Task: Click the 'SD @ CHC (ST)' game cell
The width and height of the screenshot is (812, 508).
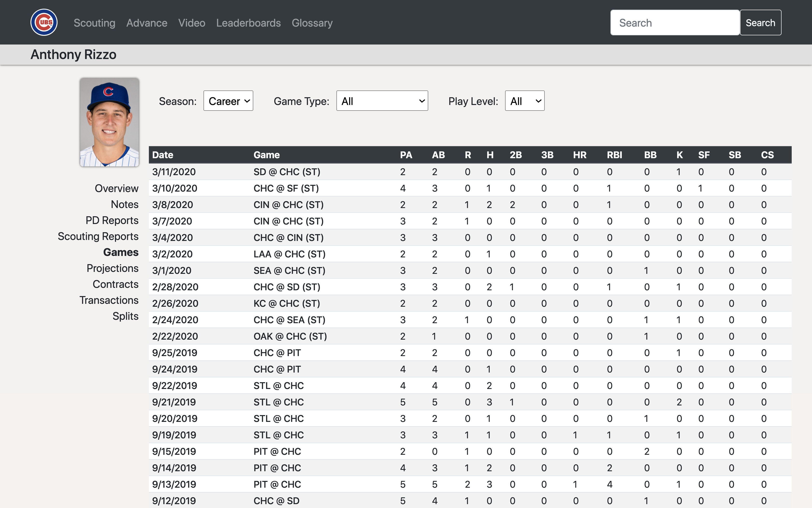Action: [x=287, y=172]
